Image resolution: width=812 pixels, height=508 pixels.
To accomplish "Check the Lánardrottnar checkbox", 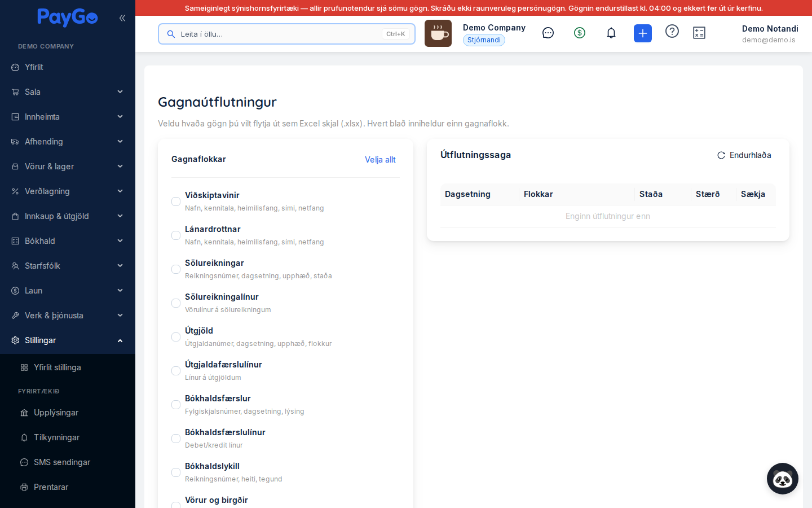I will pos(176,235).
